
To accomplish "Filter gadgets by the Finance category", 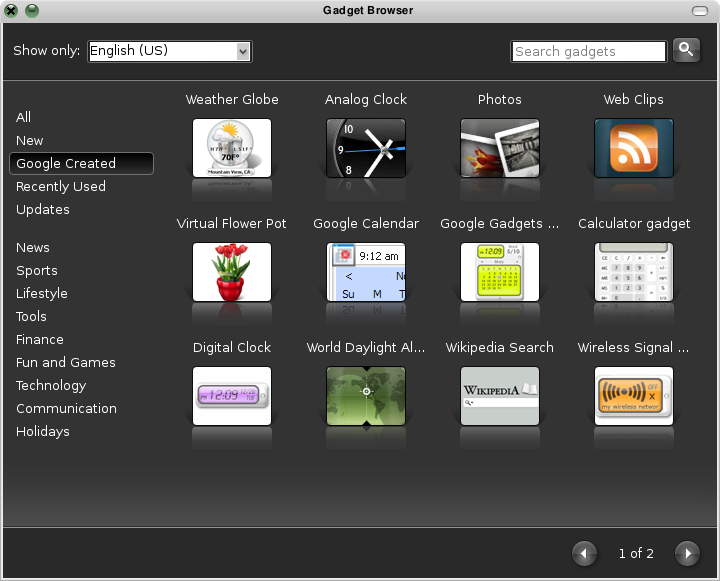I will pyautogui.click(x=40, y=340).
